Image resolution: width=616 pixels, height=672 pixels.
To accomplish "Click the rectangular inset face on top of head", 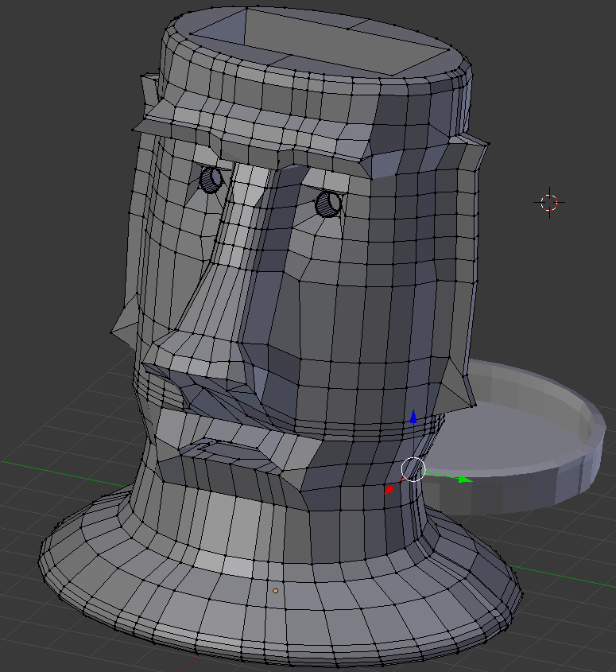I will pos(320,41).
